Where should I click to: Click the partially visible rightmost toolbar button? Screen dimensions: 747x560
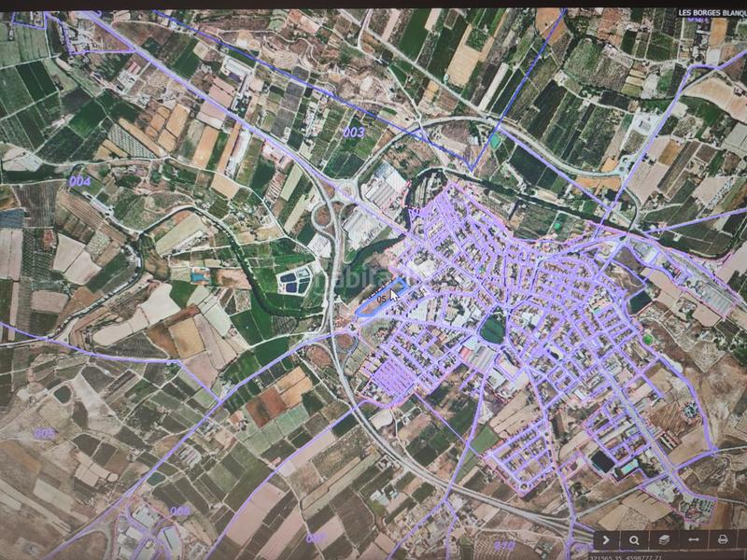(x=742, y=539)
